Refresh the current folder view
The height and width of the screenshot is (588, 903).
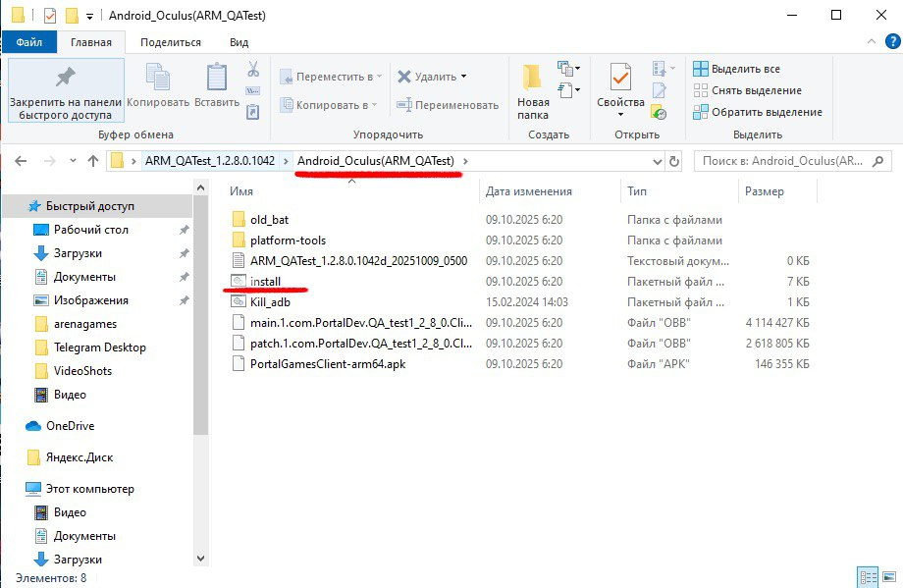(x=674, y=161)
